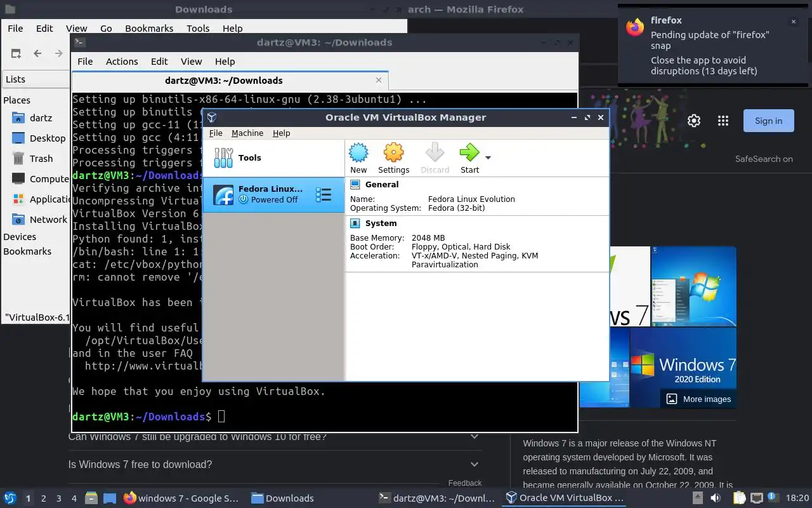Click file manager new tab icon

coord(16,53)
